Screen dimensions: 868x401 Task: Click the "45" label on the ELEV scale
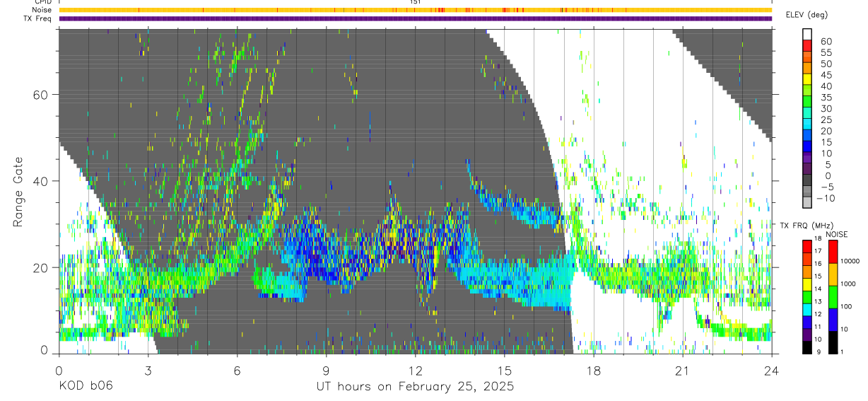click(x=825, y=75)
